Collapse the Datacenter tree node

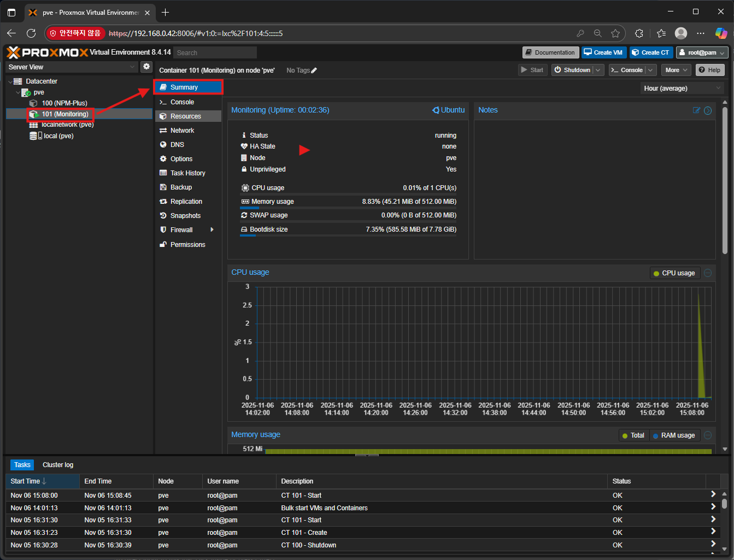10,81
